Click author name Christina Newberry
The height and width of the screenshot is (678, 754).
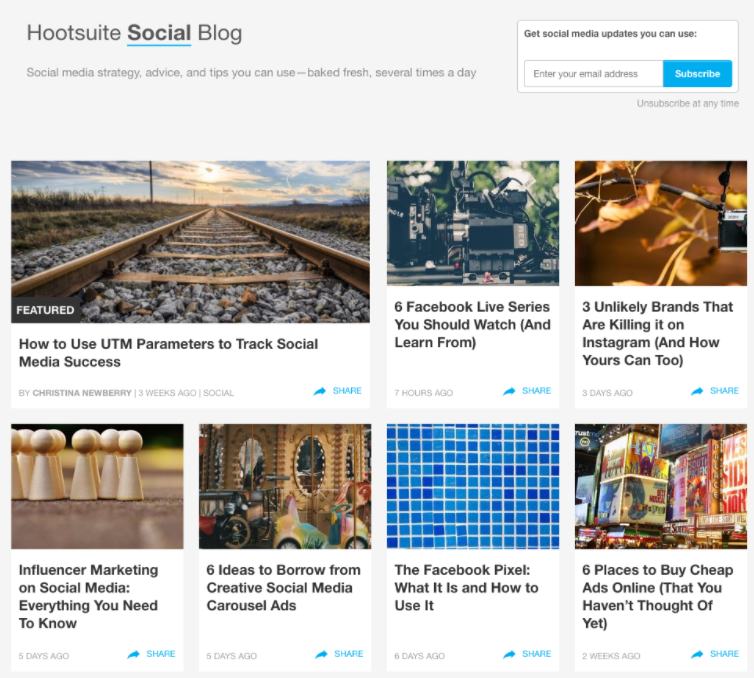82,393
